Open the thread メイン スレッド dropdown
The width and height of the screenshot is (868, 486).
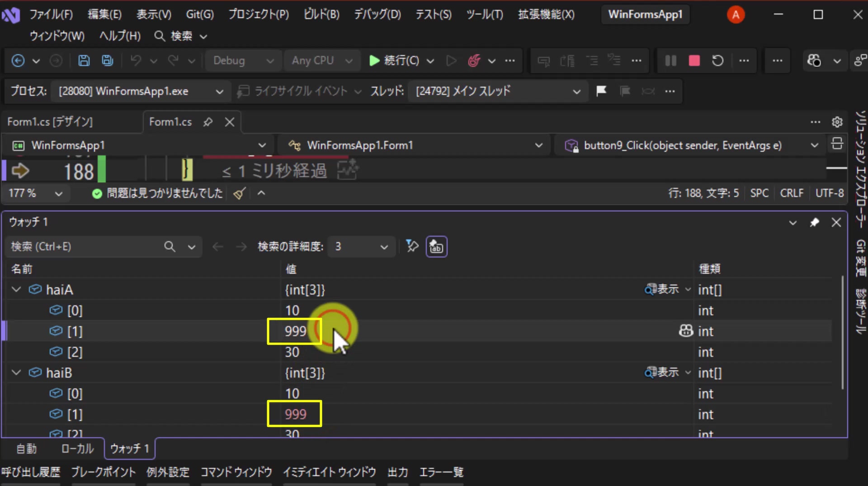click(x=498, y=91)
